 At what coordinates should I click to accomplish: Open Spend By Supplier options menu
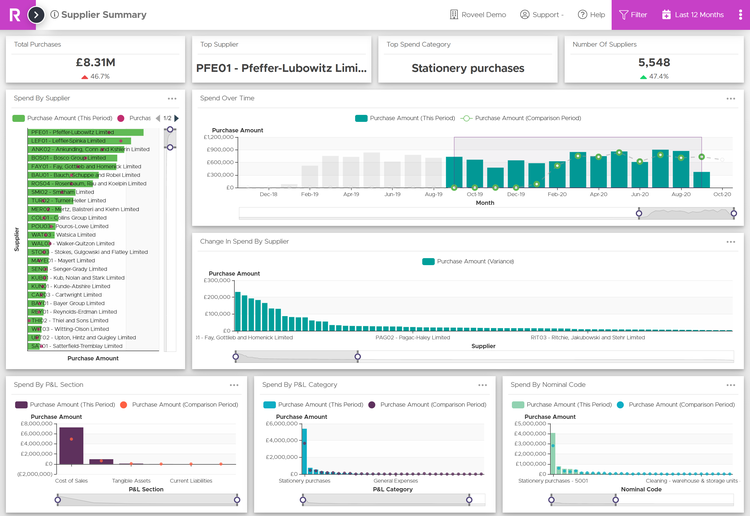point(172,99)
